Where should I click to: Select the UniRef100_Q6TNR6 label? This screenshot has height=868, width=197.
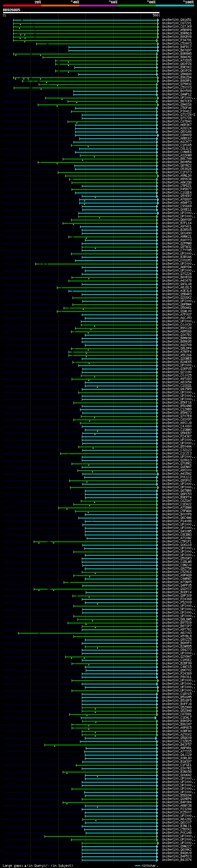point(177,491)
